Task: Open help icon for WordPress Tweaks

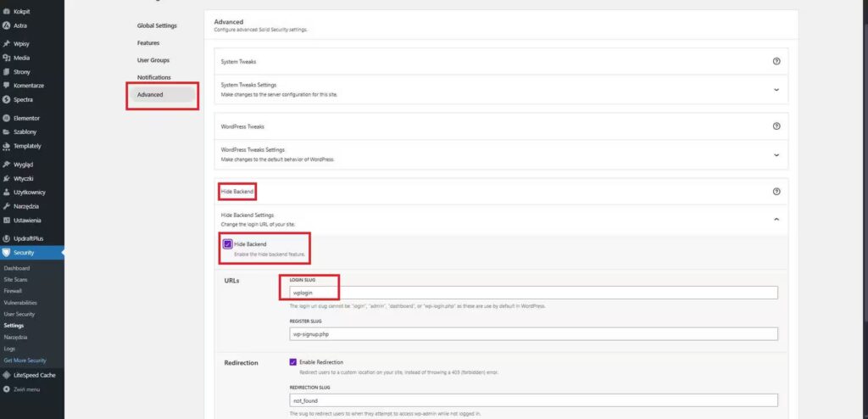Action: pos(776,126)
